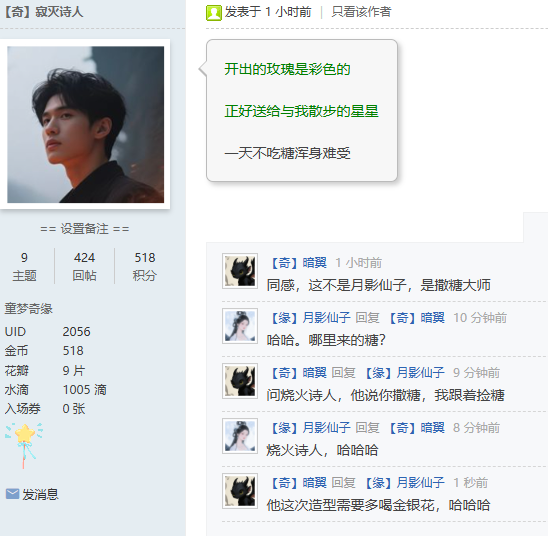Image resolution: width=548 pixels, height=536 pixels.
Task: Click the 设置备注 link
Action: pos(85,229)
